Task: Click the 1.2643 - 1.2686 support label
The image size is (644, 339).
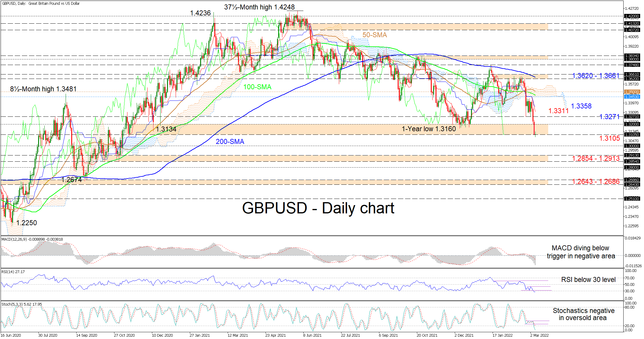Action: pyautogui.click(x=596, y=181)
